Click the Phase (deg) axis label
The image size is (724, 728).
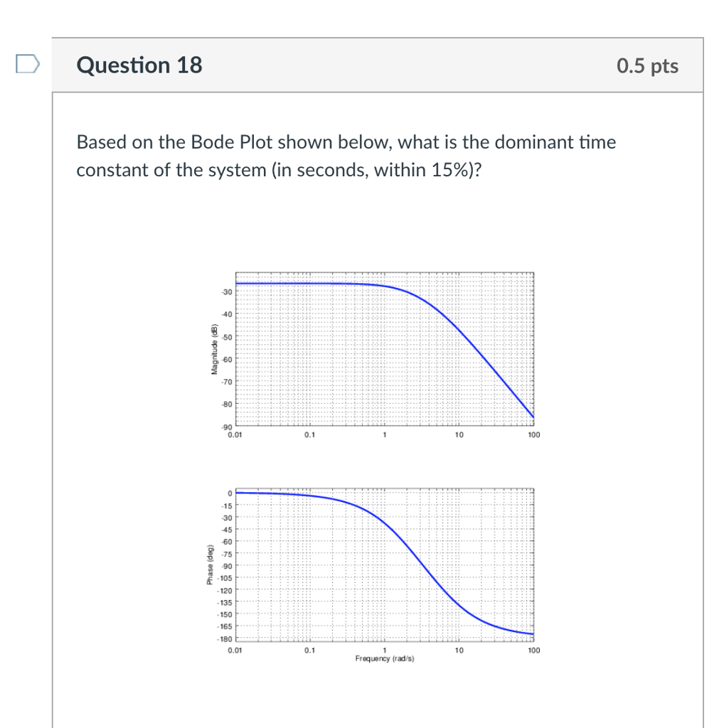tap(208, 565)
